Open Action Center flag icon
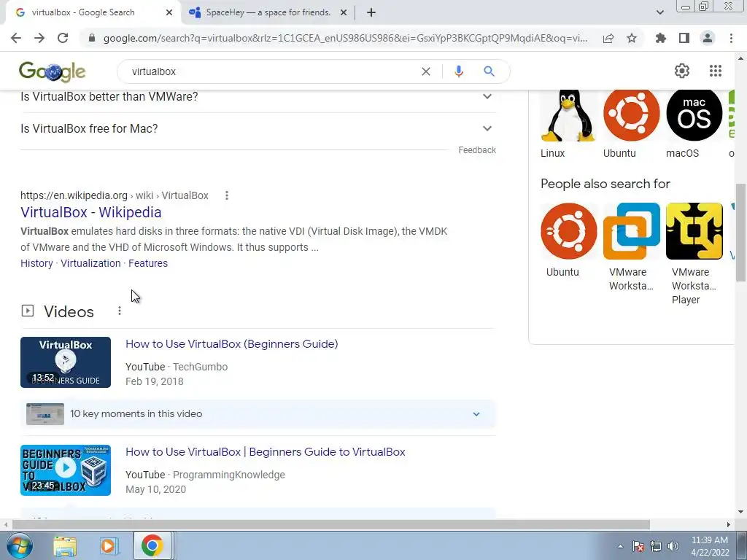747x560 pixels. pos(638,546)
